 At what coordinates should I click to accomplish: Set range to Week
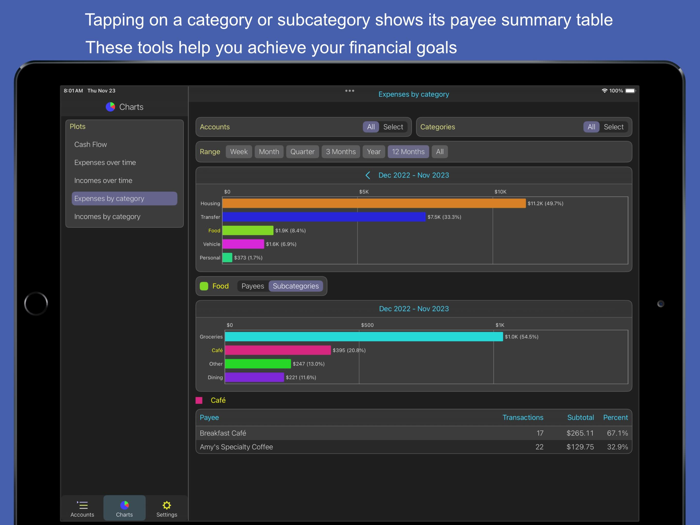coord(239,152)
